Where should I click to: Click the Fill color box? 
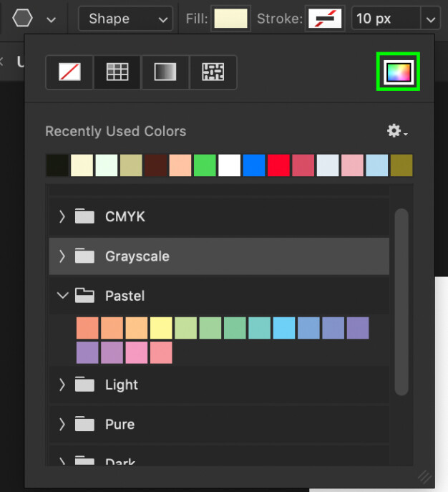click(x=230, y=19)
